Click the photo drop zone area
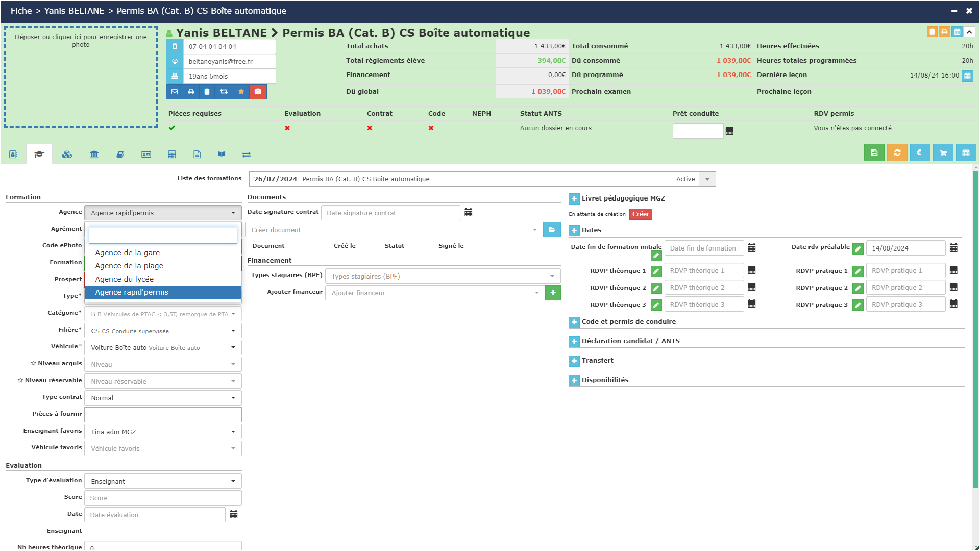 tap(81, 77)
